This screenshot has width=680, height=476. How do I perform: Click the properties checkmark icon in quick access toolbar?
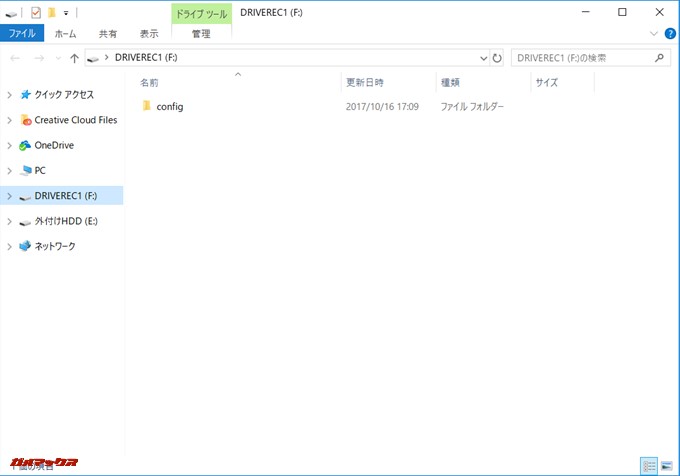click(x=35, y=12)
